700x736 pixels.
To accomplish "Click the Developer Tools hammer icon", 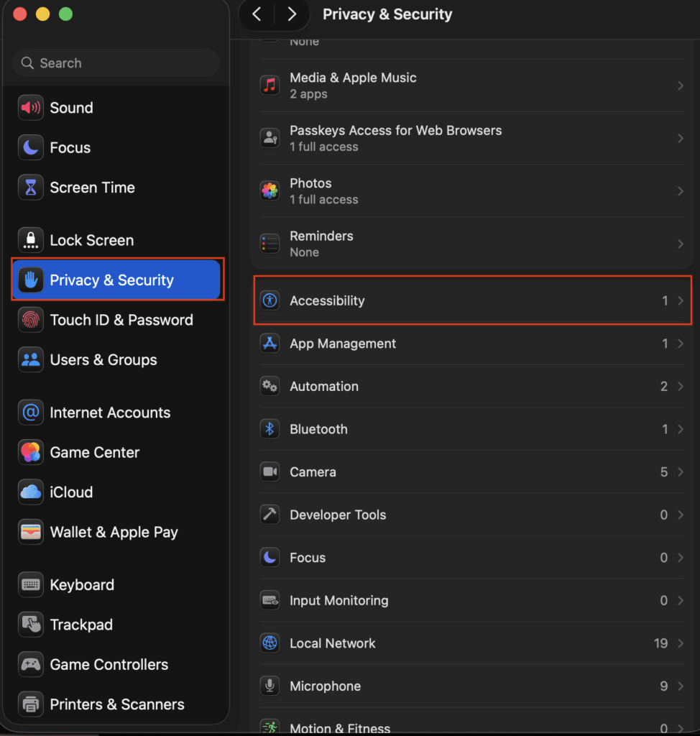I will click(270, 515).
